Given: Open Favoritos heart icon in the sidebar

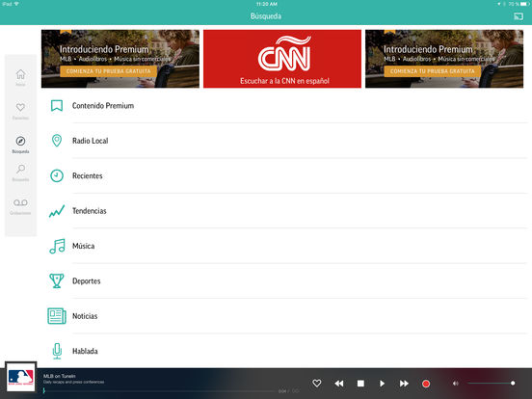Looking at the screenshot, I should [20, 107].
